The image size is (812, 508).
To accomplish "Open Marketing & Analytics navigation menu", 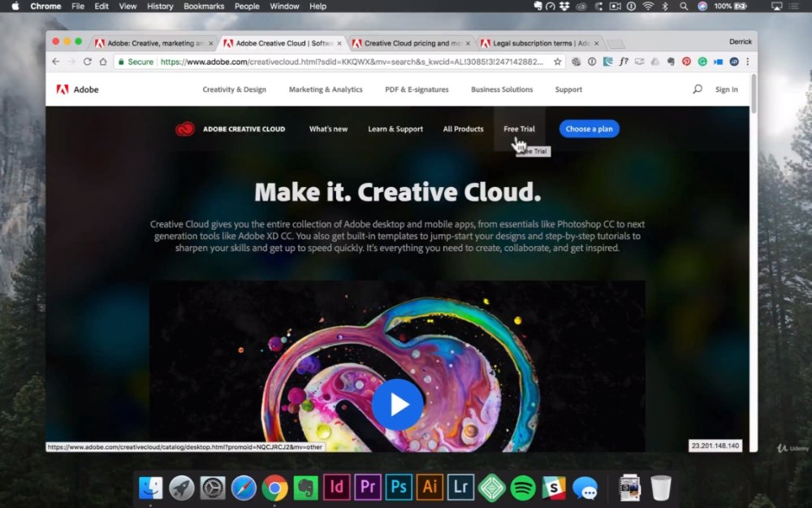I will click(326, 89).
